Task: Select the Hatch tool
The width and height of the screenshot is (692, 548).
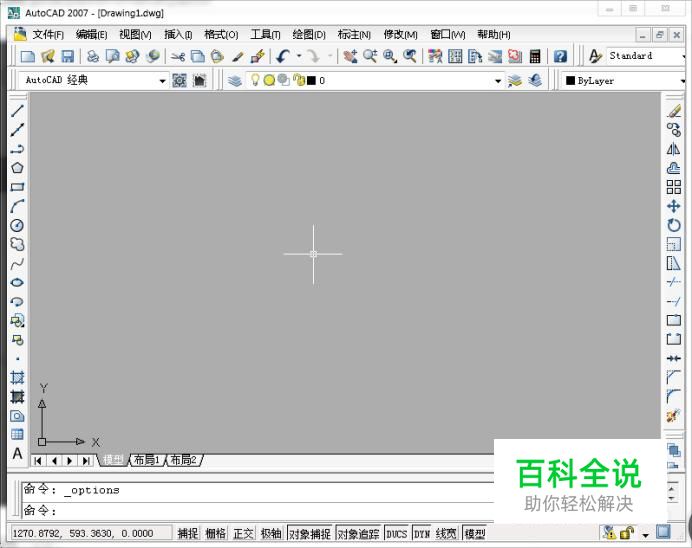Action: pyautogui.click(x=17, y=377)
